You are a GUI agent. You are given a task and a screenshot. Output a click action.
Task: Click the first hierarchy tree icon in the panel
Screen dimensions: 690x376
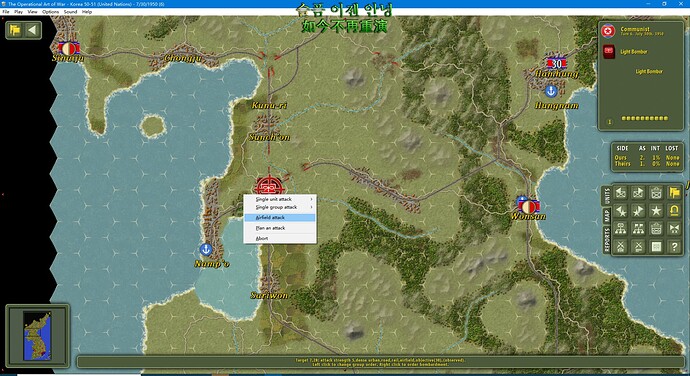[x=621, y=229]
